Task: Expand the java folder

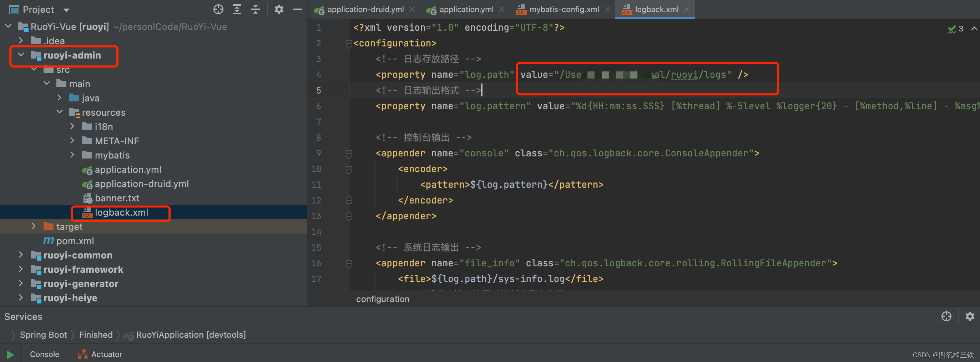Action: point(59,98)
